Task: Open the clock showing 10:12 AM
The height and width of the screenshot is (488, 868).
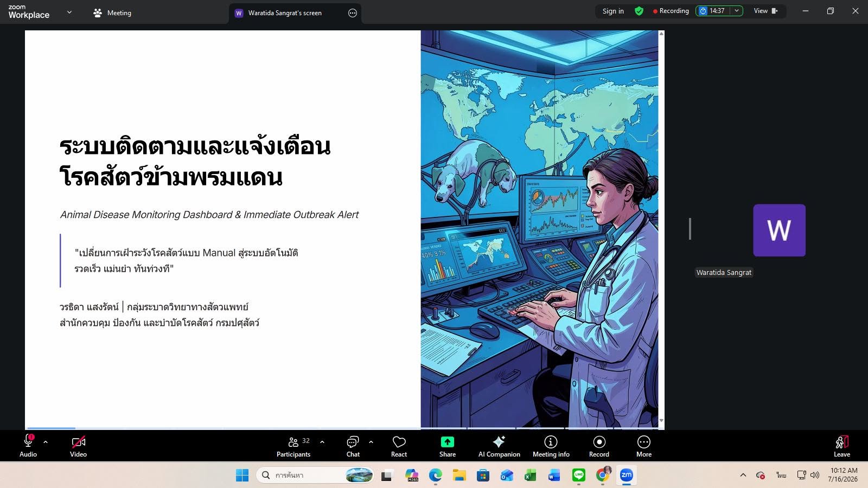Action: point(844,475)
